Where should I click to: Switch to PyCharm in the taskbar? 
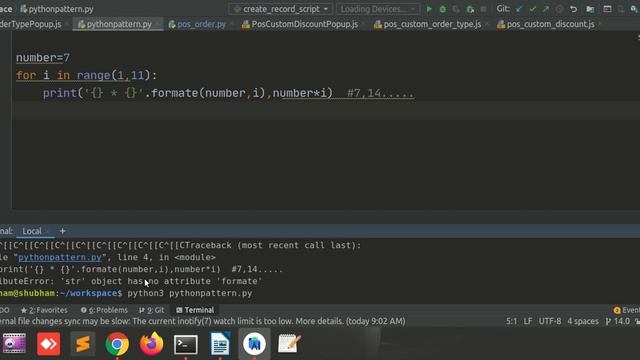[254, 344]
